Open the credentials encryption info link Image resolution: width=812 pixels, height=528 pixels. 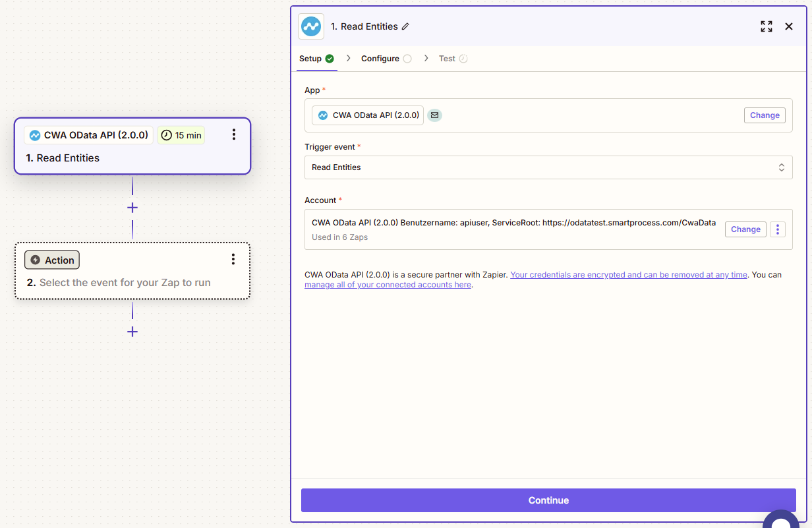tap(629, 275)
